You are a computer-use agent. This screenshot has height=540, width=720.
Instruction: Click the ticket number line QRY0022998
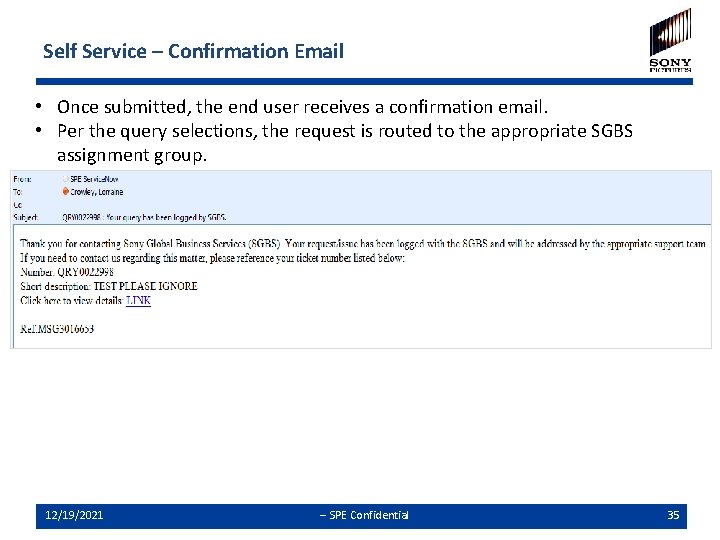[x=67, y=272]
